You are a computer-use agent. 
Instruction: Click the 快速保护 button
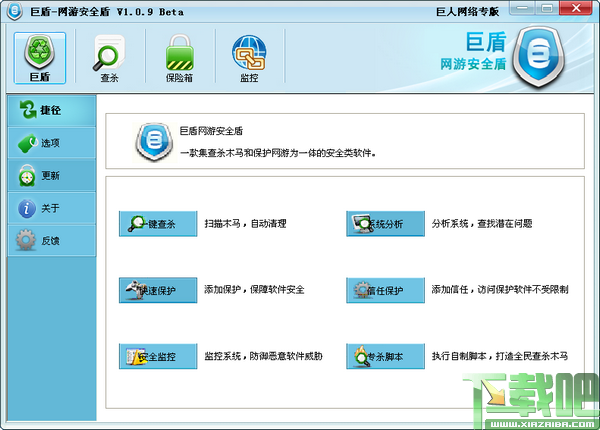158,290
